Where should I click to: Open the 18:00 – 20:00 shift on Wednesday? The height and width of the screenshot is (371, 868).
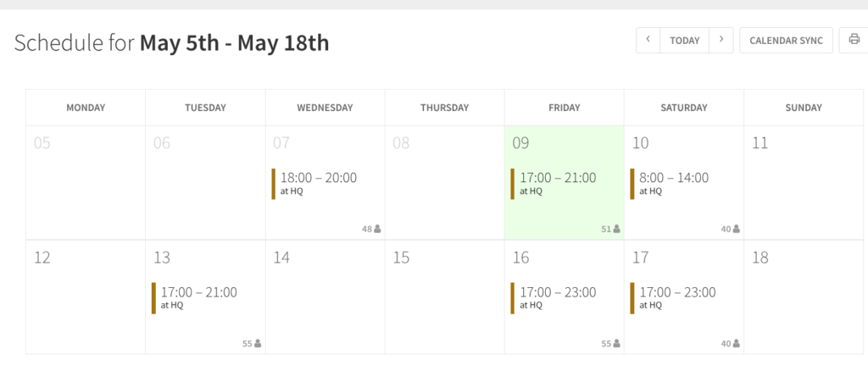[x=314, y=184]
